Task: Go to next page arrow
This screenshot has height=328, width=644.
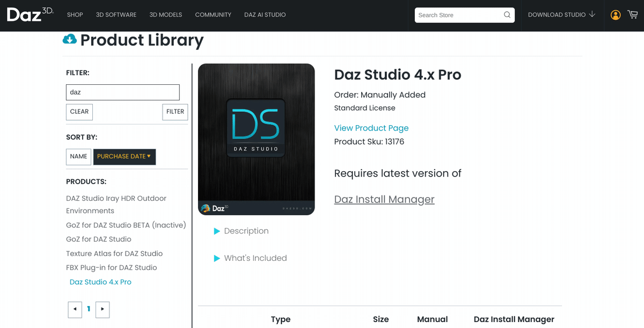Action: [x=103, y=309]
